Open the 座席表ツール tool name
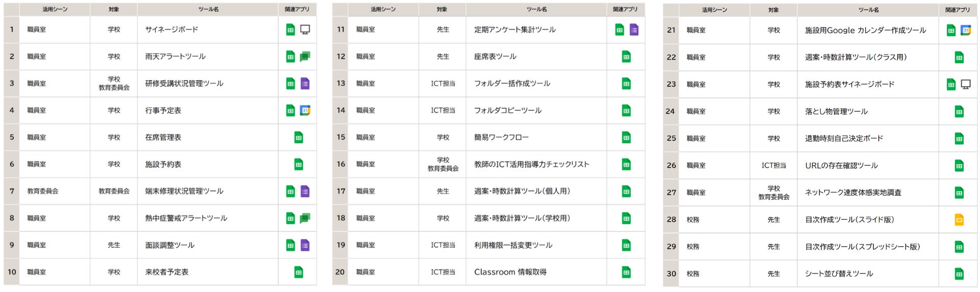Viewport: 980px width, 292px height. (x=495, y=57)
